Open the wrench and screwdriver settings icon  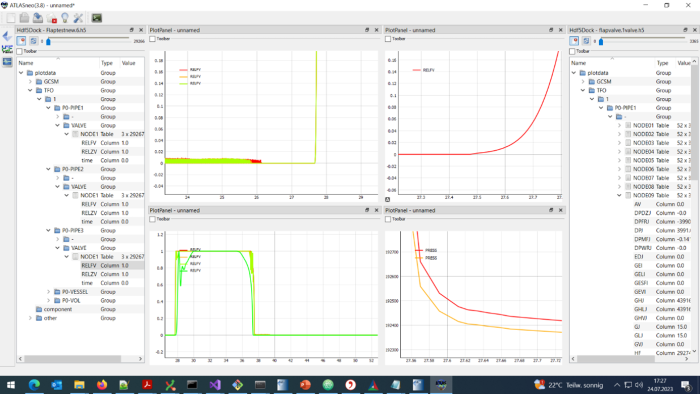point(78,18)
